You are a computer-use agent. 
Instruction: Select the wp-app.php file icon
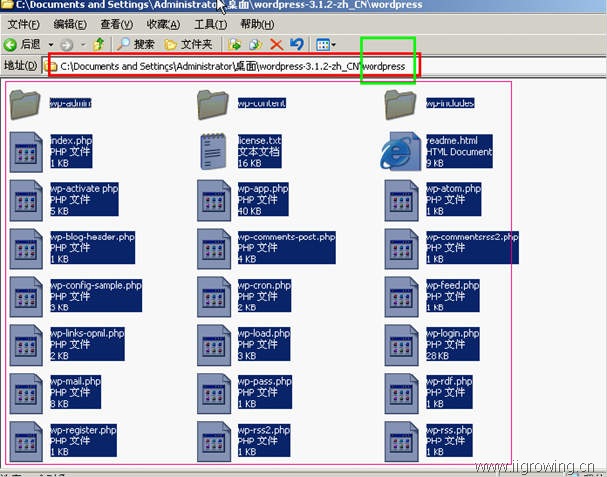point(214,201)
